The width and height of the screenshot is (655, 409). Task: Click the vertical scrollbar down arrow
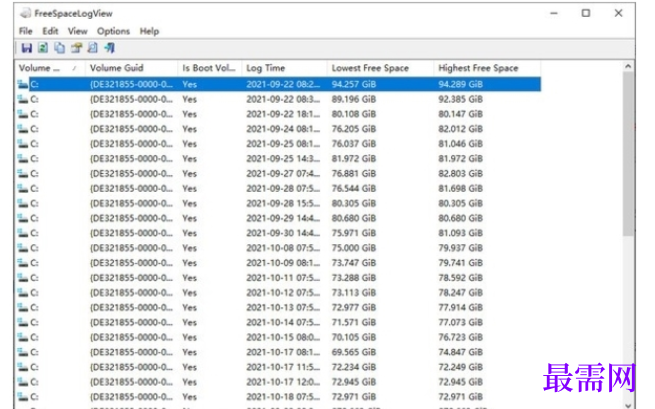628,404
